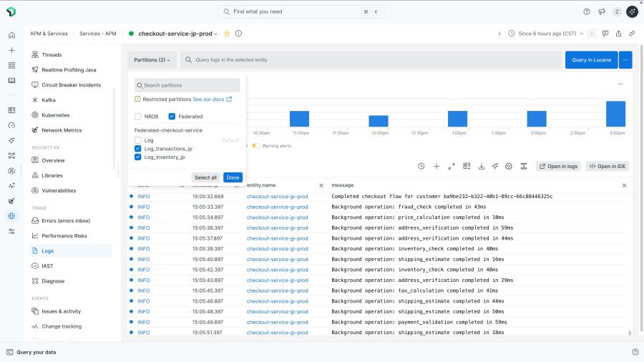Image resolution: width=644 pixels, height=362 pixels.
Task: Open the help question mark icon
Action: (x=587, y=11)
